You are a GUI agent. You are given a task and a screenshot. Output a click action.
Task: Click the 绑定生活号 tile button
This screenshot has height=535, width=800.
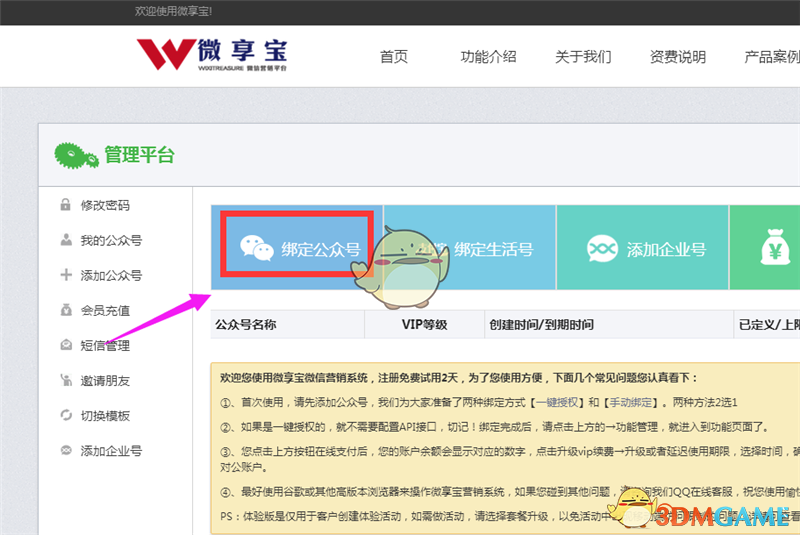point(470,247)
